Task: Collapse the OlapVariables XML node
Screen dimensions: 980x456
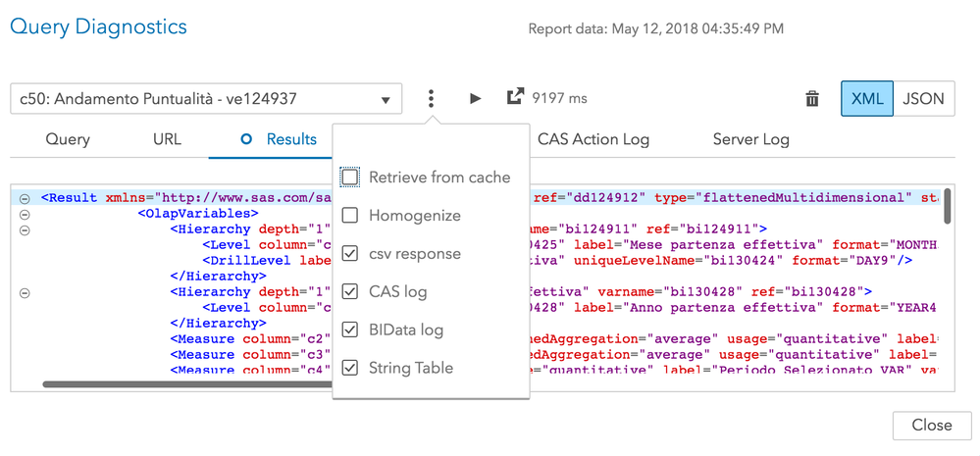Action: [26, 214]
